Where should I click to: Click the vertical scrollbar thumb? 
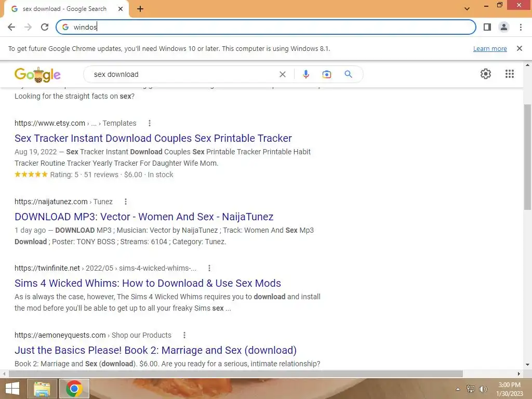527,157
